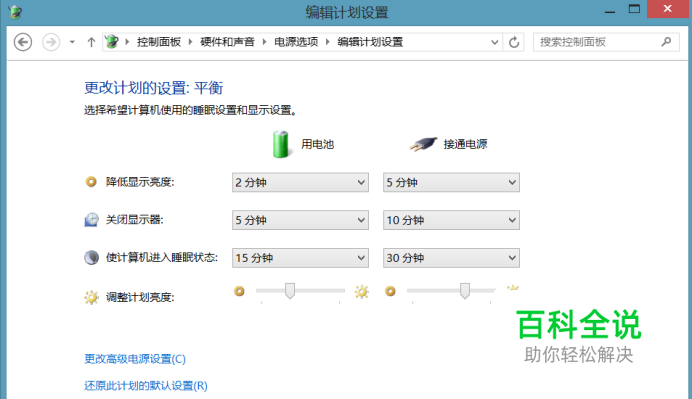Open 控制面板 breadcrumb
The image size is (692, 399).
point(159,42)
